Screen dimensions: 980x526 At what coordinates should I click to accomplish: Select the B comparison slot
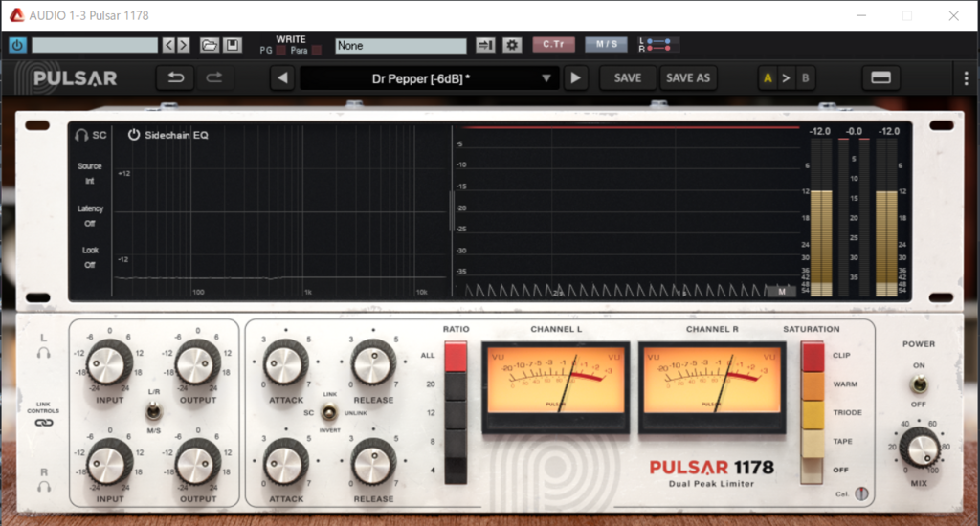[805, 78]
